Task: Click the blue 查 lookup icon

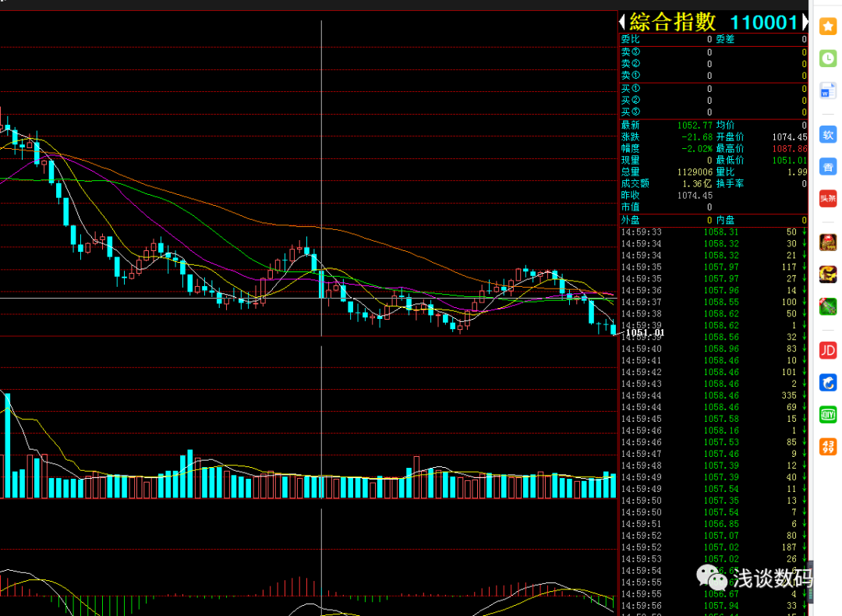Action: point(827,167)
